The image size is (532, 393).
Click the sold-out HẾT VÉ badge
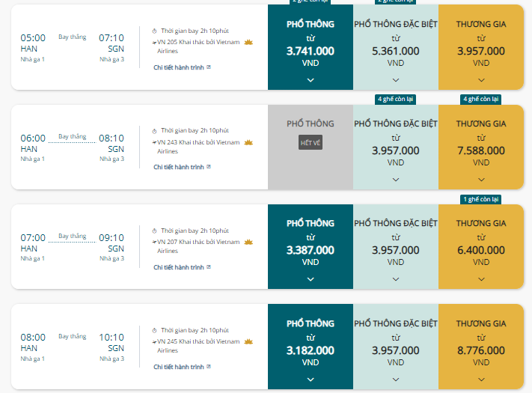click(311, 144)
